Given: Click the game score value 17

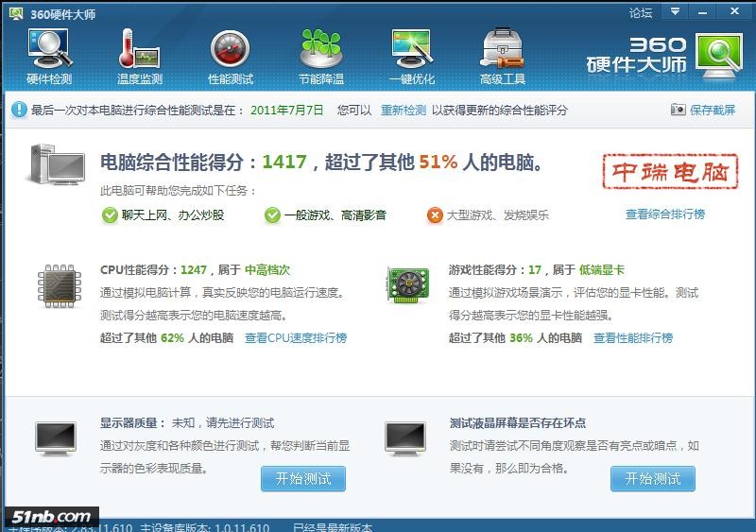Looking at the screenshot, I should tap(535, 270).
